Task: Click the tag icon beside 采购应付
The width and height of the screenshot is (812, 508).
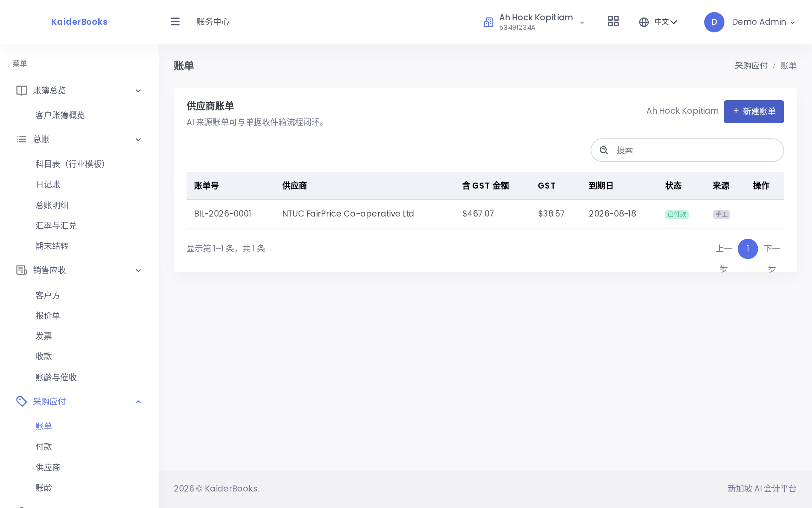Action: [x=22, y=401]
